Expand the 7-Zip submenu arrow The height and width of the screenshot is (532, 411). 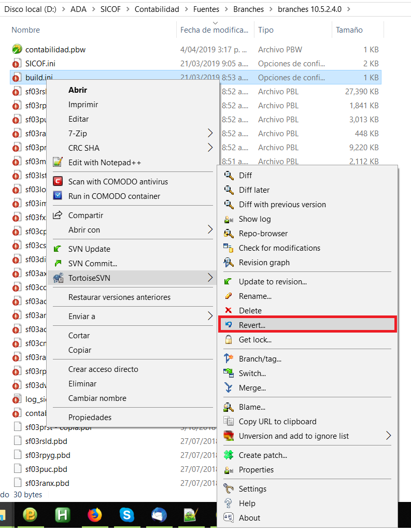click(210, 134)
